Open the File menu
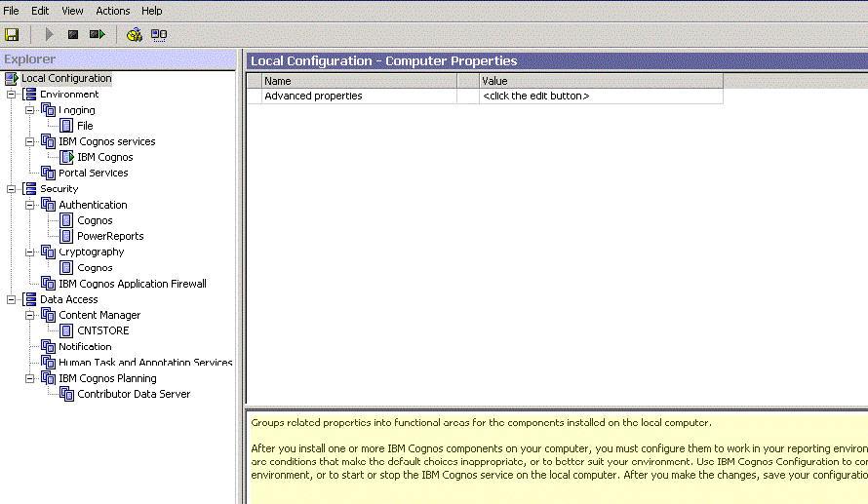This screenshot has width=868, height=504. pyautogui.click(x=11, y=11)
